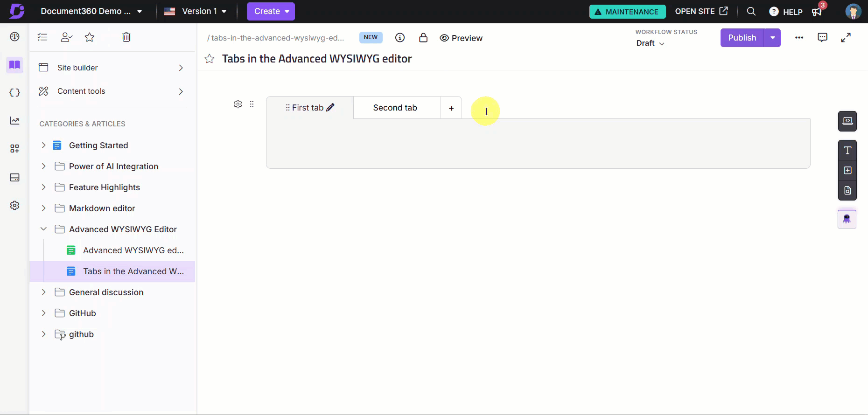868x415 pixels.
Task: Open the HELP menu
Action: tap(785, 12)
